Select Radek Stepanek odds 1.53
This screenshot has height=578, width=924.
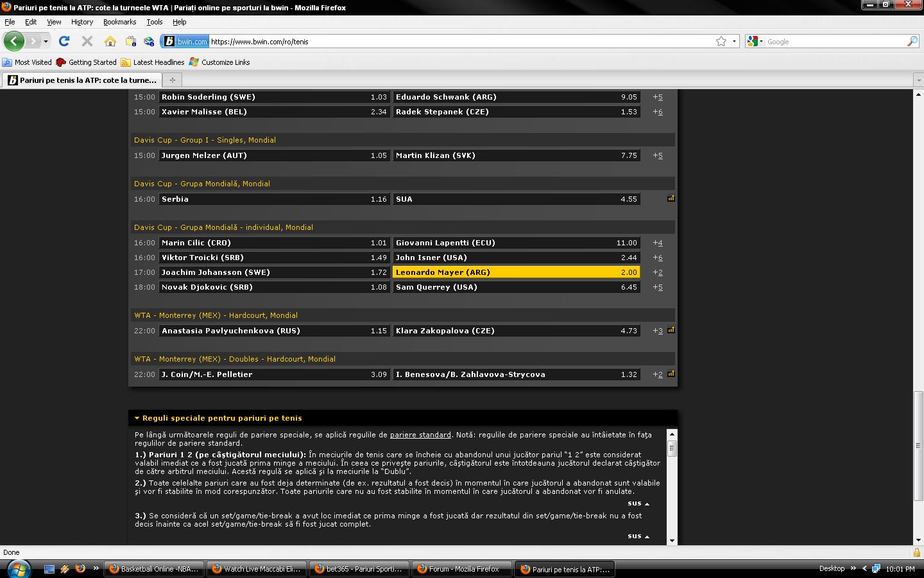(x=516, y=112)
